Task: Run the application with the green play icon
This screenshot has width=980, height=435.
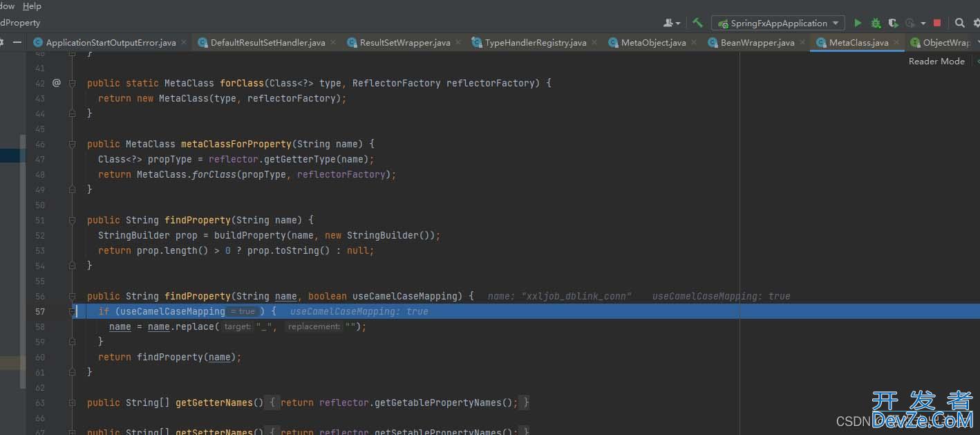Action: point(858,23)
